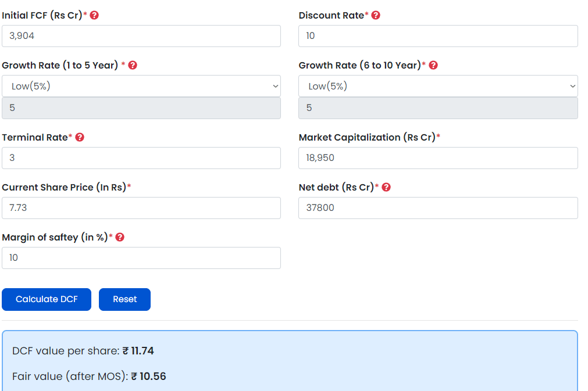The width and height of the screenshot is (588, 391).
Task: Click help icon next to Discount Rate
Action: pyautogui.click(x=376, y=15)
